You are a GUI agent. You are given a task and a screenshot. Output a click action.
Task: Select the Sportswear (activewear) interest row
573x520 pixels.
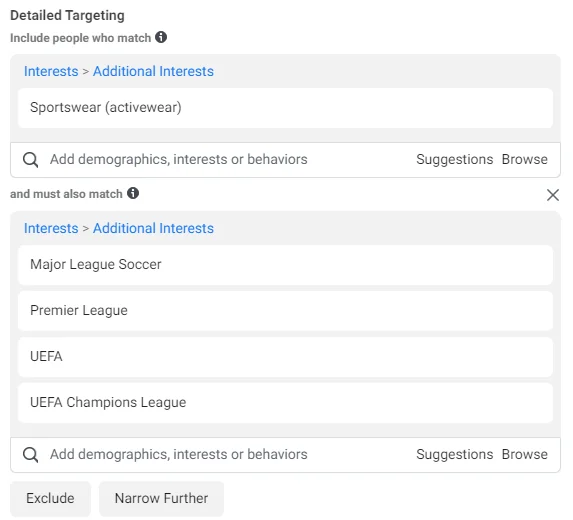pos(285,108)
